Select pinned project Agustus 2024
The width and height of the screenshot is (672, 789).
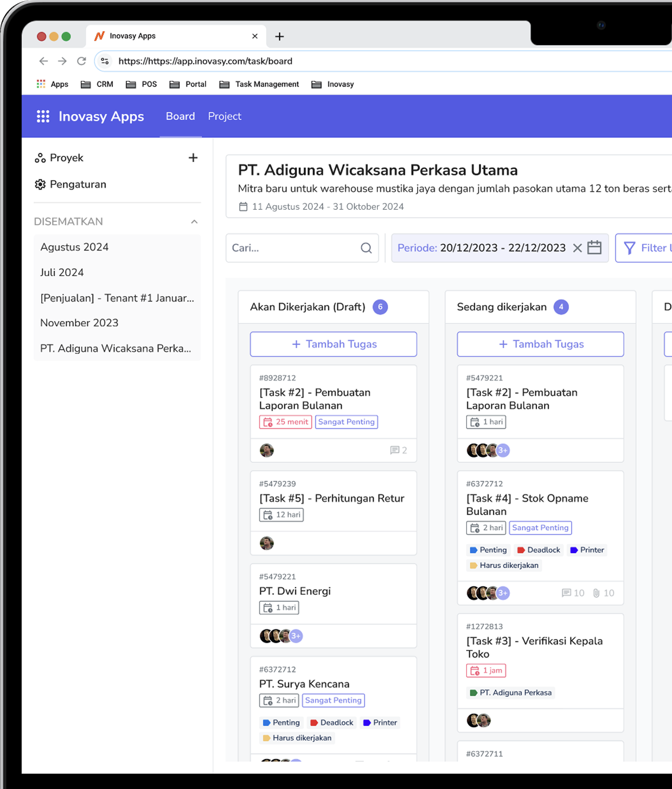pos(117,247)
